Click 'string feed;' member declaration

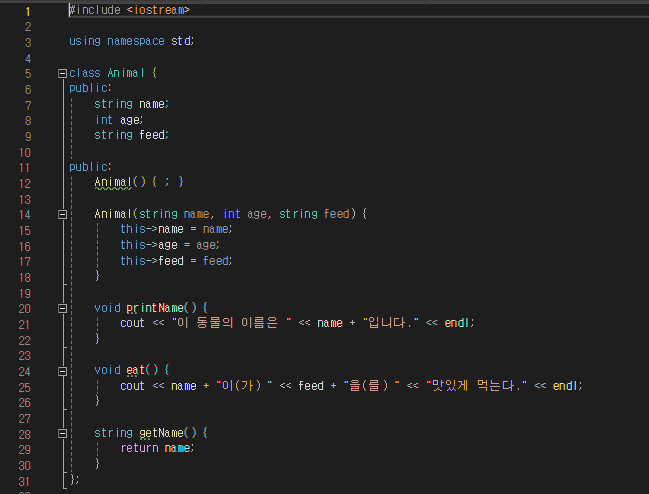(131, 135)
